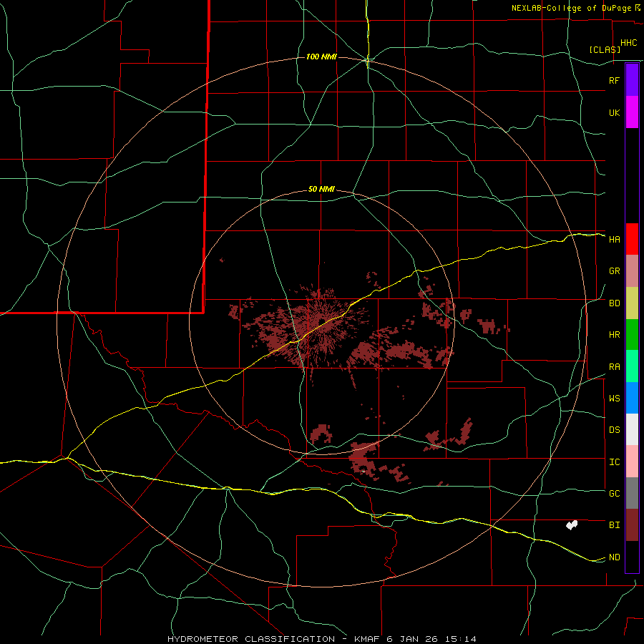Click the HR legend label
644x644 pixels.
pyautogui.click(x=614, y=335)
